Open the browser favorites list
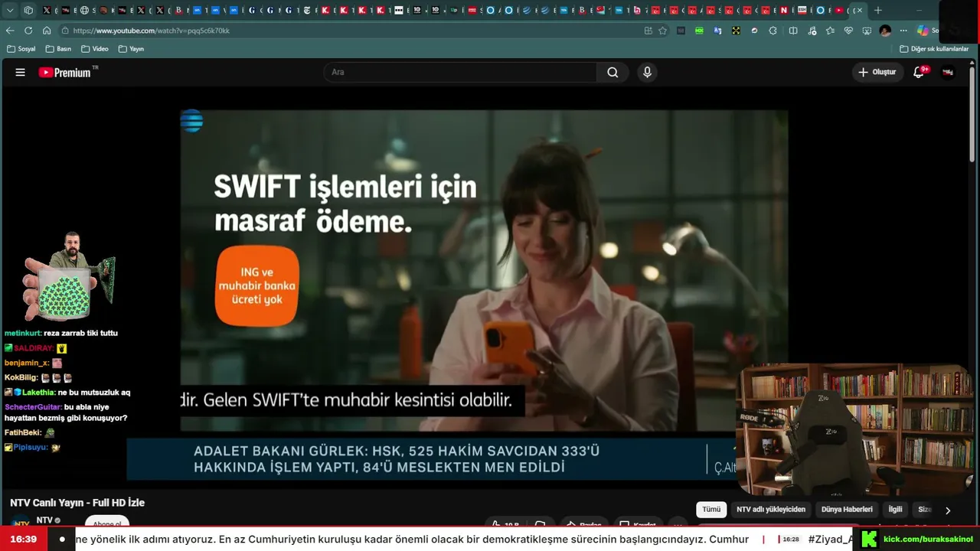 830,31
